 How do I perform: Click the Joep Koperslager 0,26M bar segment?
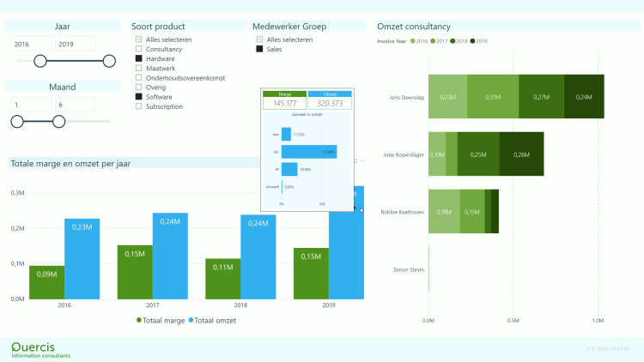[x=521, y=154]
